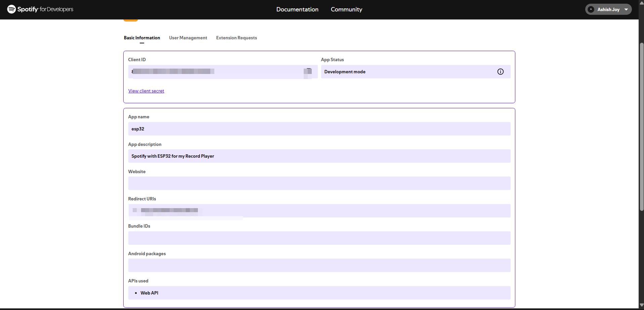
Task: Select the Basic Information tab
Action: tap(142, 38)
